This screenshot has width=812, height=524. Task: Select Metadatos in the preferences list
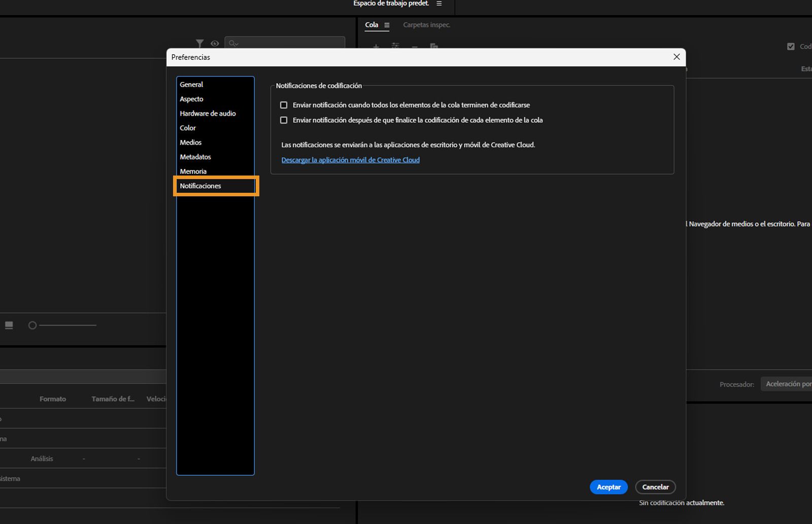click(x=195, y=157)
